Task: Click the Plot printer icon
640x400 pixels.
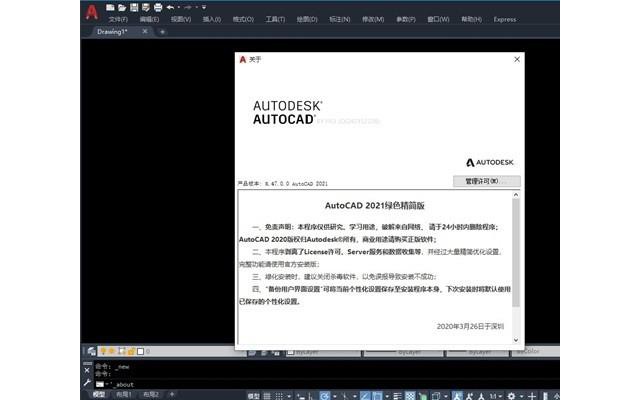Action: [158, 7]
